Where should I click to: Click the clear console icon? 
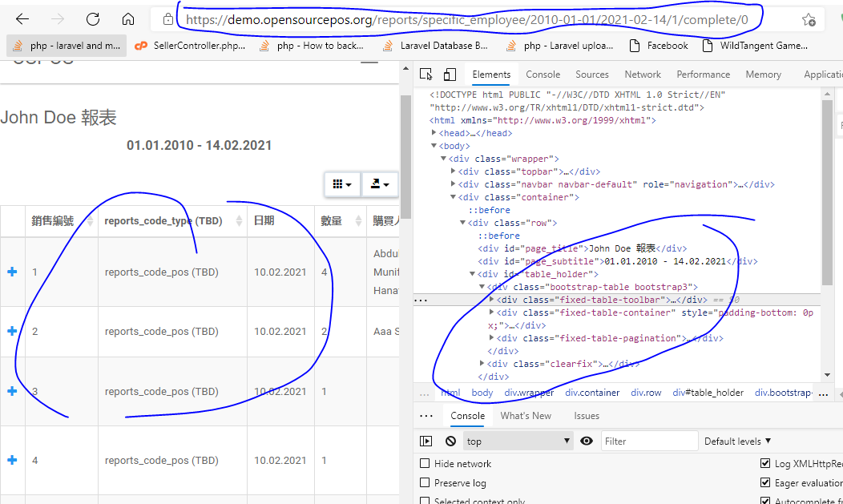[x=450, y=441]
